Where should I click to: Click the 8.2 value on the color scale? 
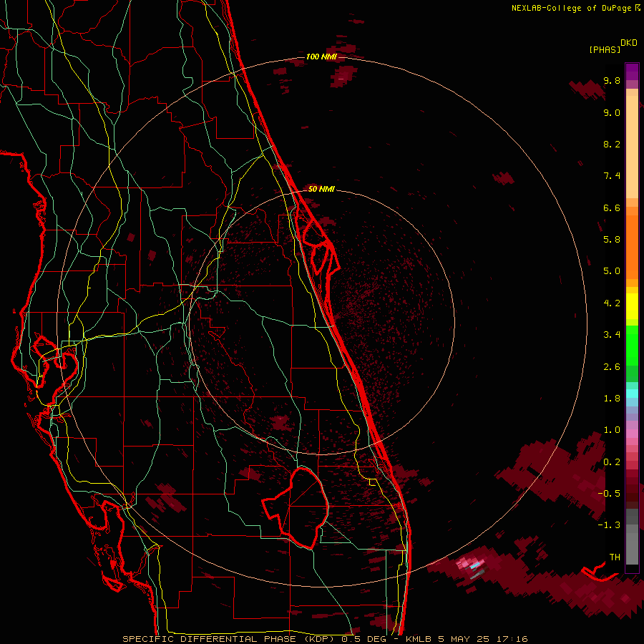(612, 144)
